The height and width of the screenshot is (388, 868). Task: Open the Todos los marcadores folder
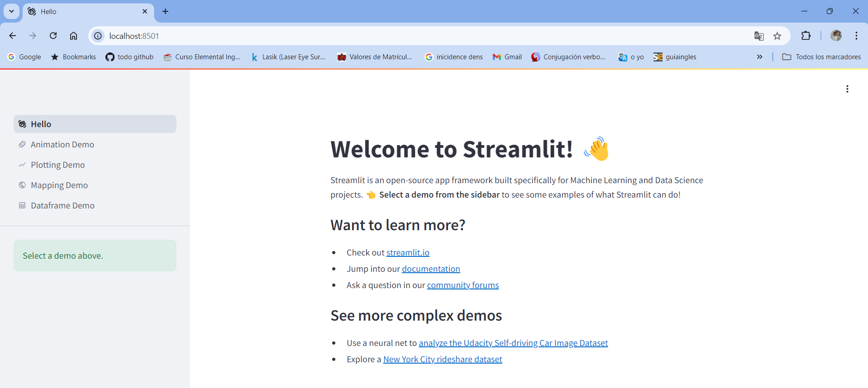pos(821,57)
